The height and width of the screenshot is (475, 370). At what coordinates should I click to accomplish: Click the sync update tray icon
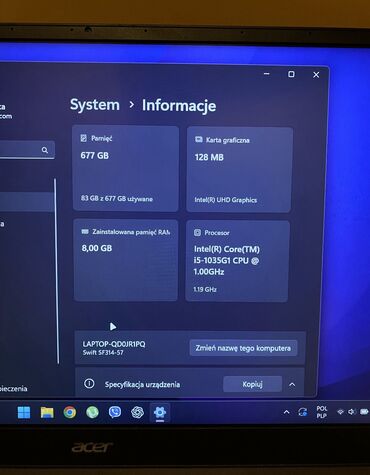click(303, 412)
